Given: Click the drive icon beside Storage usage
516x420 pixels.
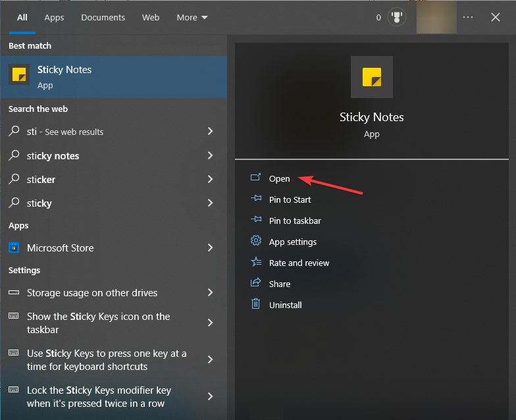Looking at the screenshot, I should [x=14, y=292].
